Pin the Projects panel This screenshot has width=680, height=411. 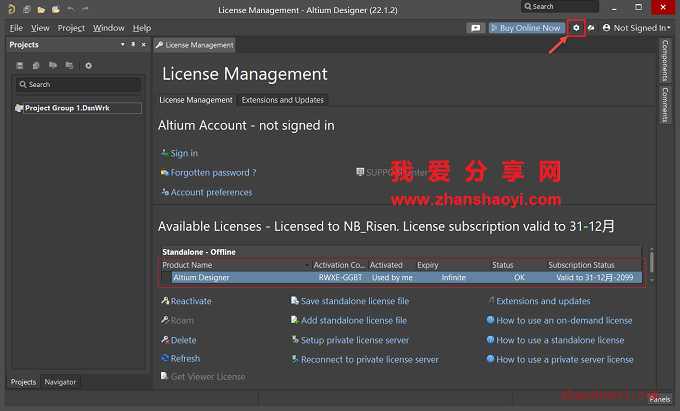[x=133, y=44]
